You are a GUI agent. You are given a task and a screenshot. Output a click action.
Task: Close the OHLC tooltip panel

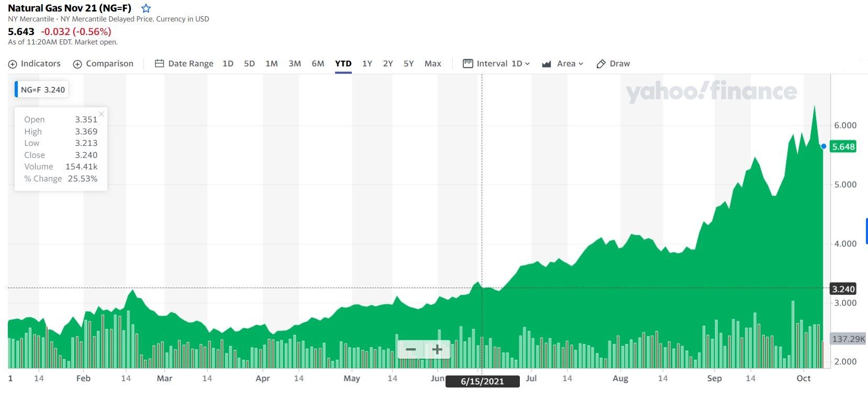point(102,114)
